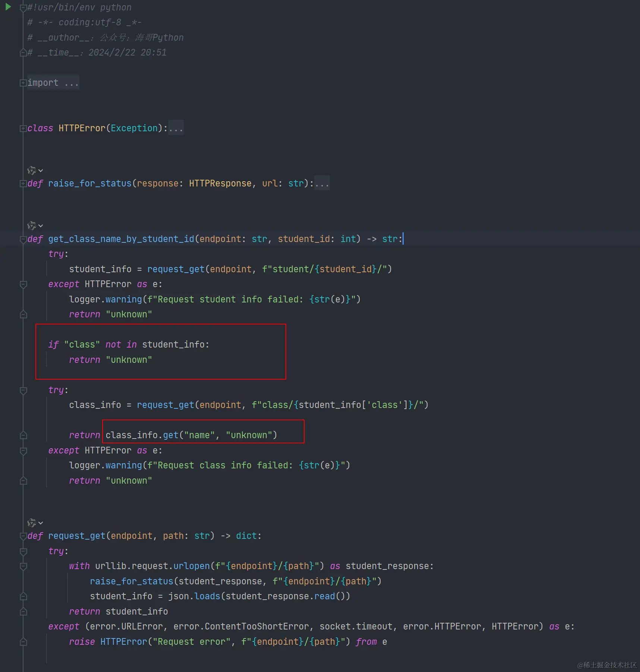Collapse the second 'except HTTPError as e' block
This screenshot has width=640, height=672.
(x=23, y=450)
